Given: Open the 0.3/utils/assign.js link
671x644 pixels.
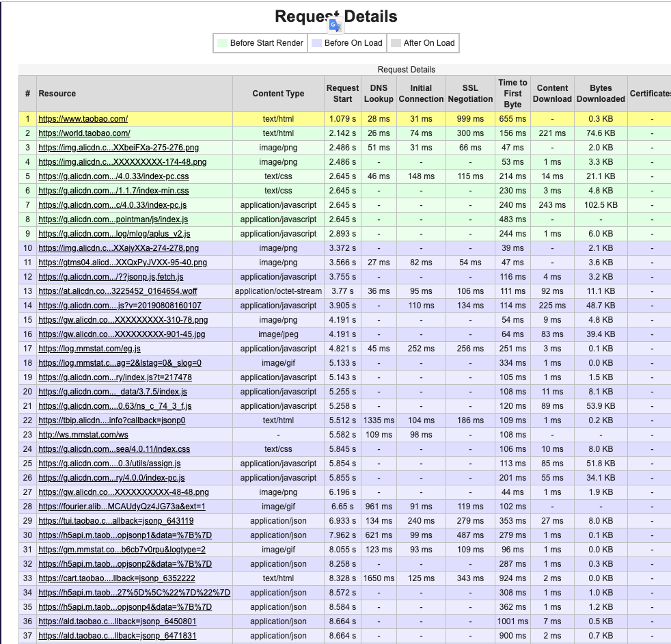Looking at the screenshot, I should point(109,464).
